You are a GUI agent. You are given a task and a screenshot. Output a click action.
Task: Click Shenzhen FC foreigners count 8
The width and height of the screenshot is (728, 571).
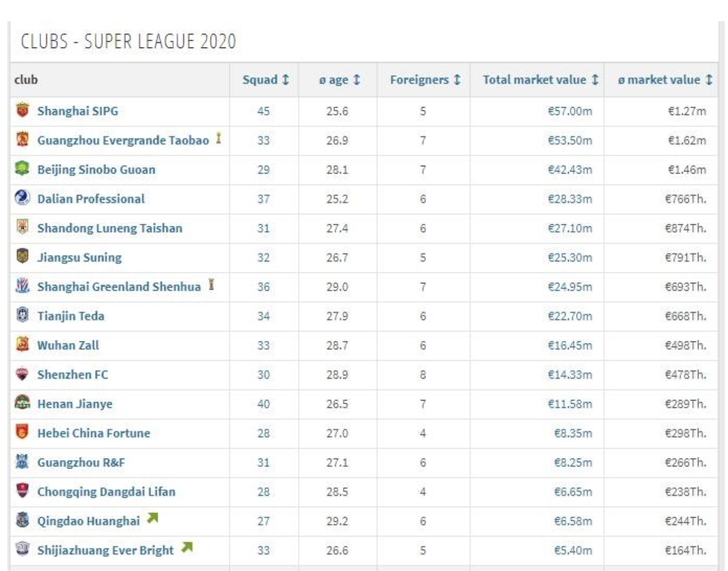click(x=423, y=375)
